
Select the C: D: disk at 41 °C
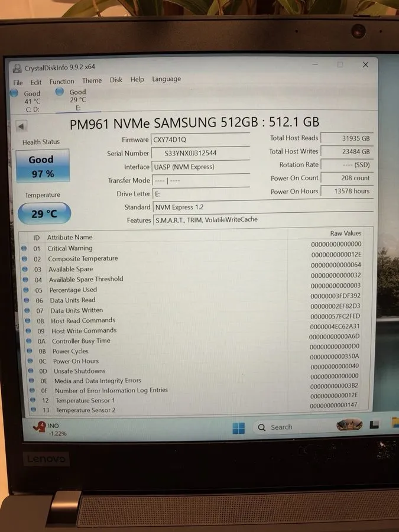click(x=27, y=100)
